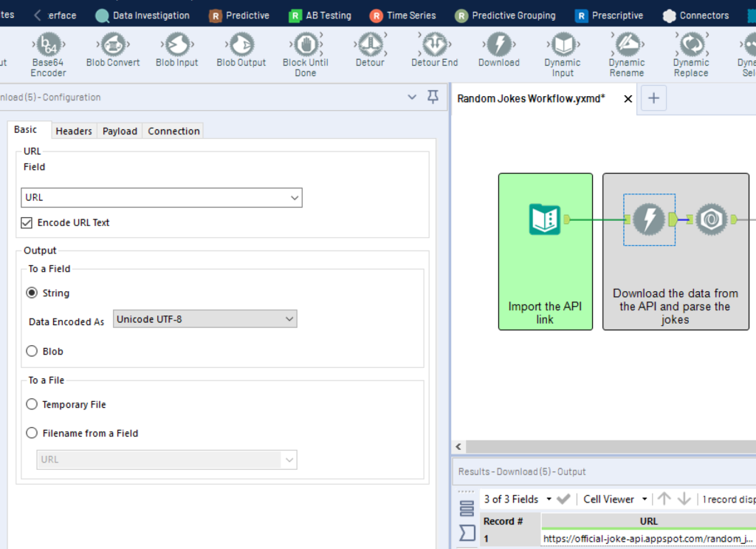Select the Base64 Encoder tool icon
This screenshot has height=549, width=756.
coord(48,46)
